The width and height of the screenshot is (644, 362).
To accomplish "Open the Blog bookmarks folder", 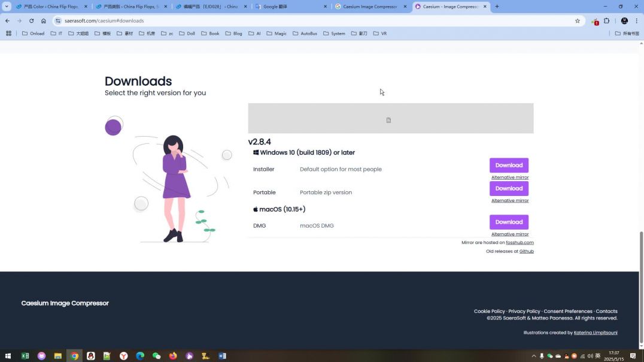I will point(233,34).
